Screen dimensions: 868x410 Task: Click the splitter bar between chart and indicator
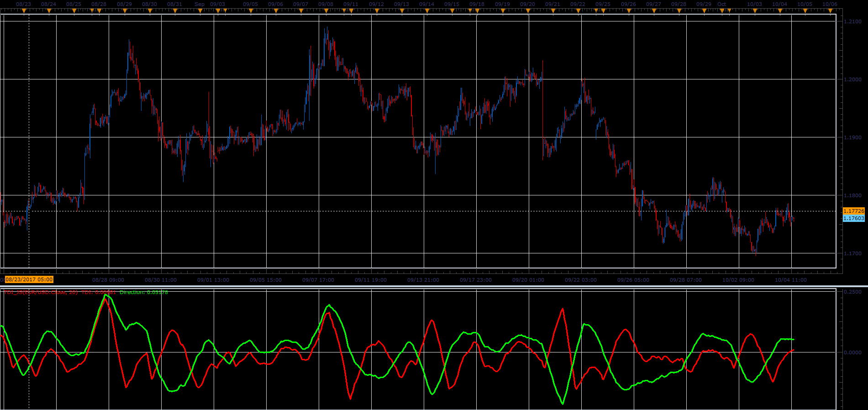click(434, 287)
